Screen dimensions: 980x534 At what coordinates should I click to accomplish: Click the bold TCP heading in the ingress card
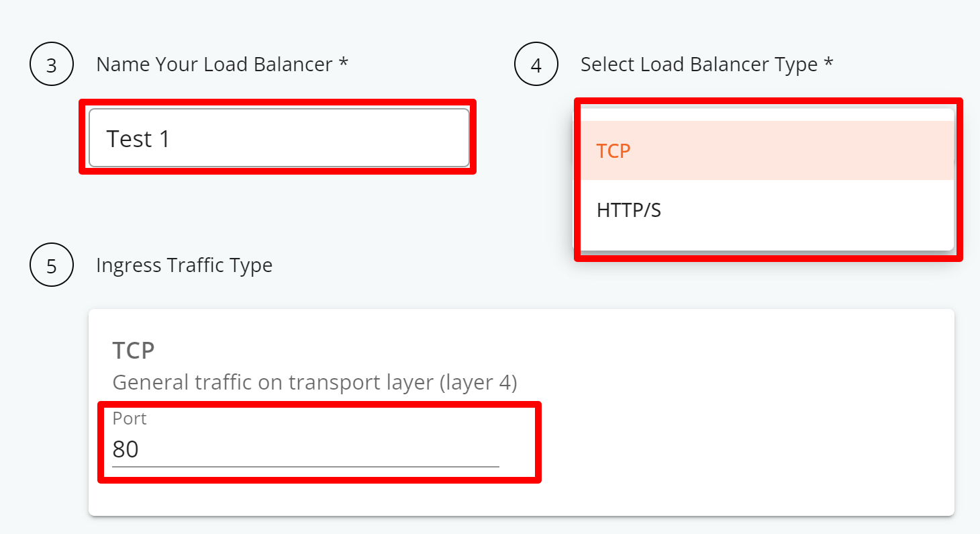coord(134,350)
